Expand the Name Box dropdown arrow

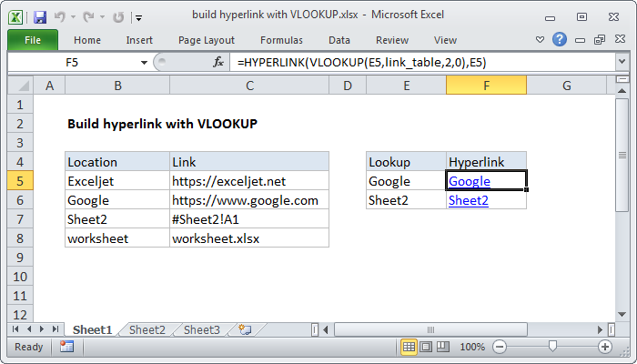point(144,63)
